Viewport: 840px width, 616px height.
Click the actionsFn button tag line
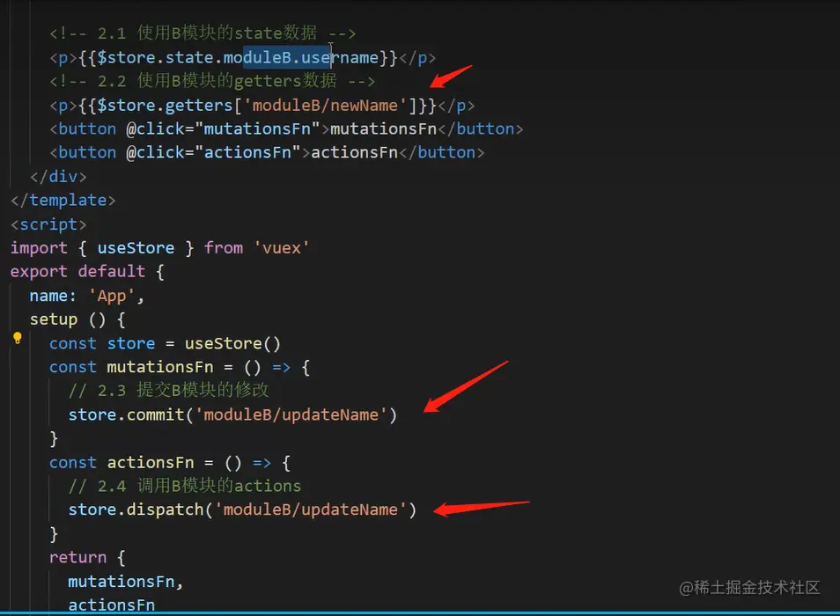click(x=267, y=152)
